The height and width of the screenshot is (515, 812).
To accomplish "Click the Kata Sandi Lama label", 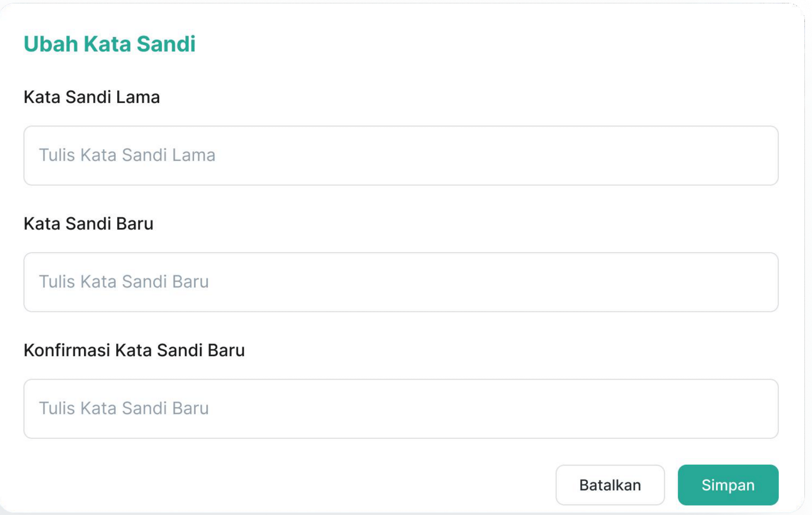I will tap(92, 97).
